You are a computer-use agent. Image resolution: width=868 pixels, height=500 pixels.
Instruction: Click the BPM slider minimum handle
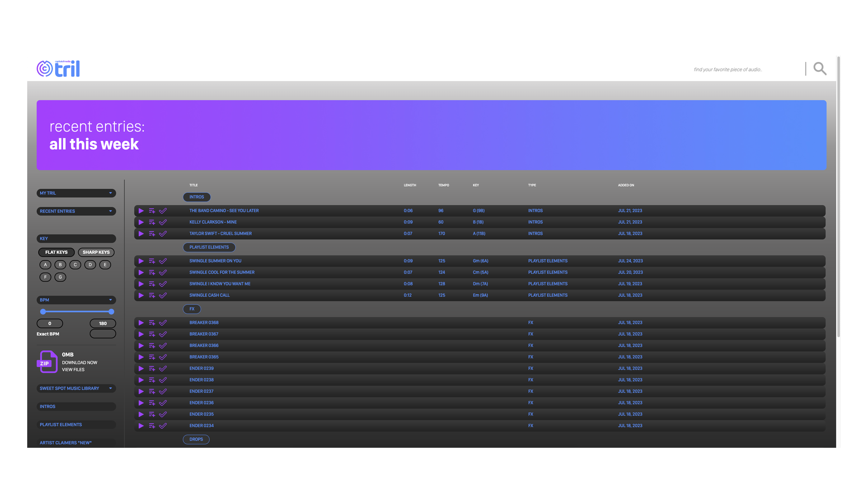(x=43, y=312)
